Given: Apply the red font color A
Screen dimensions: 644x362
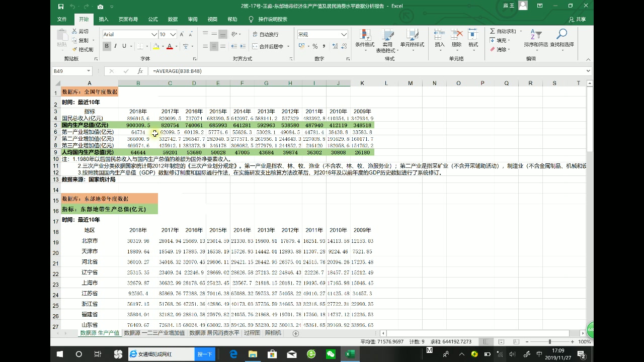Looking at the screenshot, I should click(170, 46).
